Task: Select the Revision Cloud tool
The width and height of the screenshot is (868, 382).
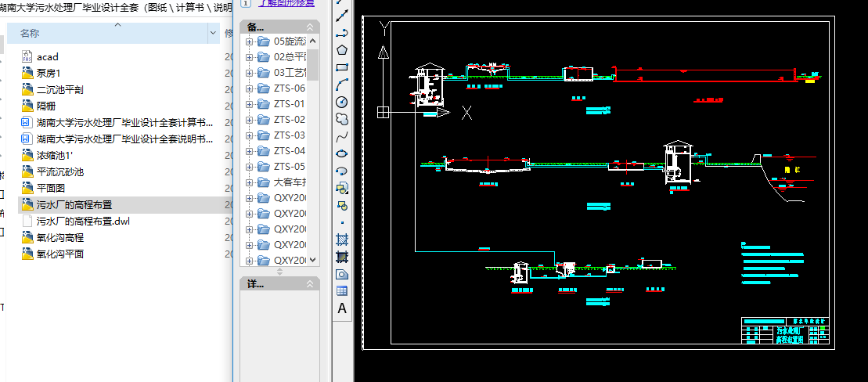Action: (342, 119)
